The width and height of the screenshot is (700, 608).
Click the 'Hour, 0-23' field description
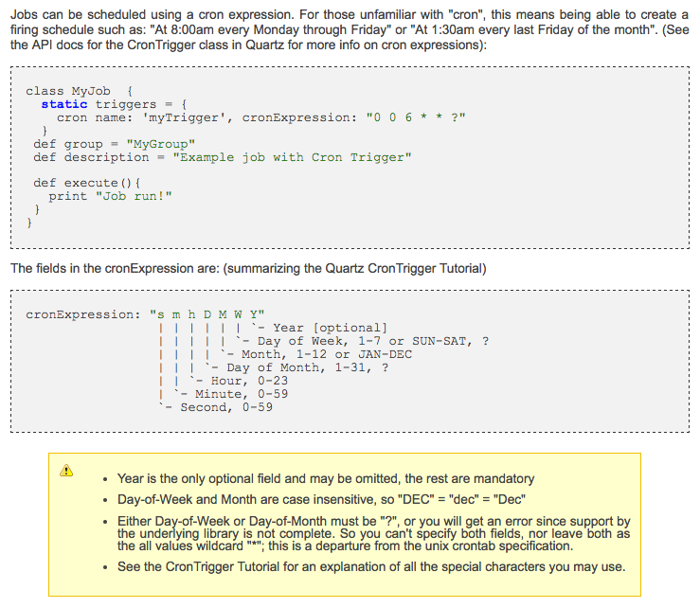(248, 381)
